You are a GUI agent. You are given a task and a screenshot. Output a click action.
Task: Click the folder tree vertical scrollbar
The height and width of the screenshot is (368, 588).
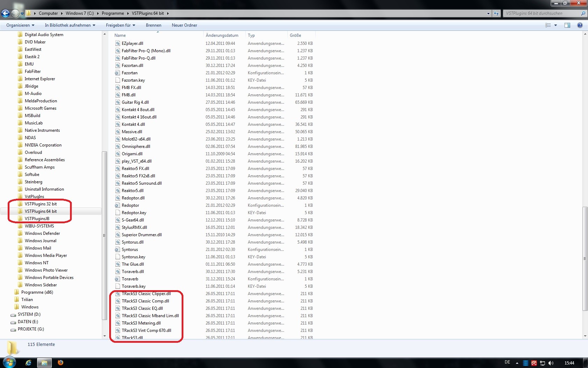(x=104, y=235)
